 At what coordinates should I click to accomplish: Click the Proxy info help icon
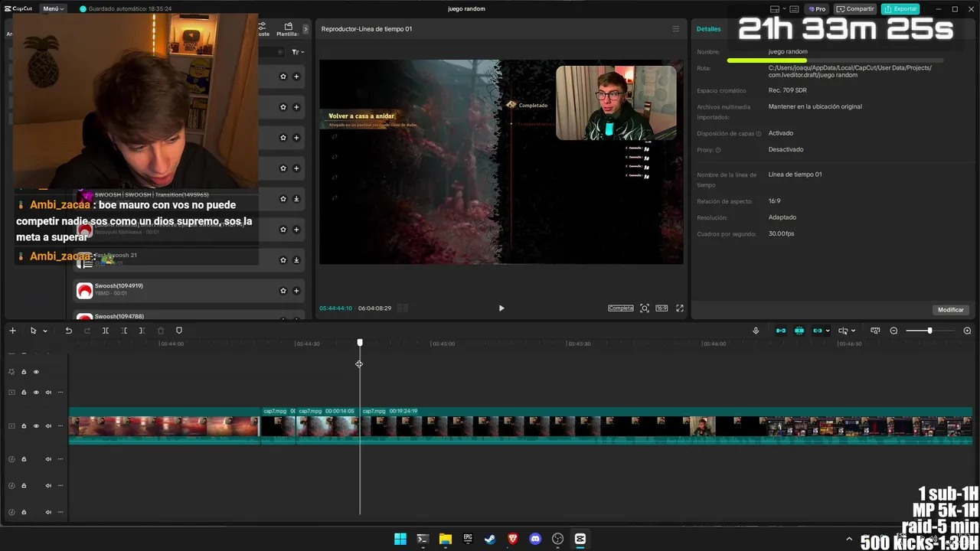click(x=717, y=150)
